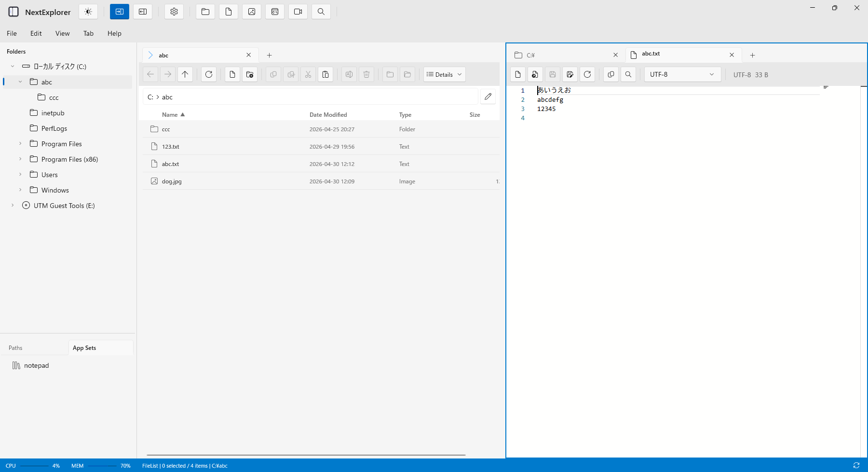The height and width of the screenshot is (472, 868).
Task: Select the inetpub folder in the tree
Action: click(68, 113)
